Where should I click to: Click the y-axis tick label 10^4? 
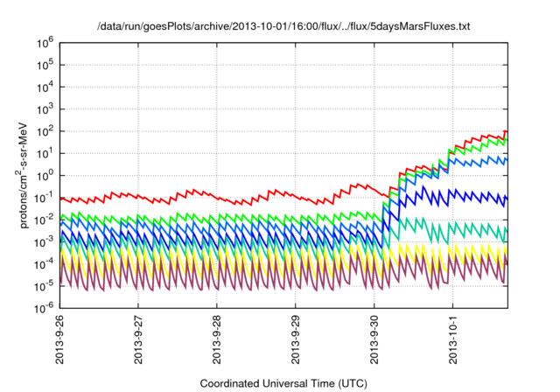click(45, 87)
